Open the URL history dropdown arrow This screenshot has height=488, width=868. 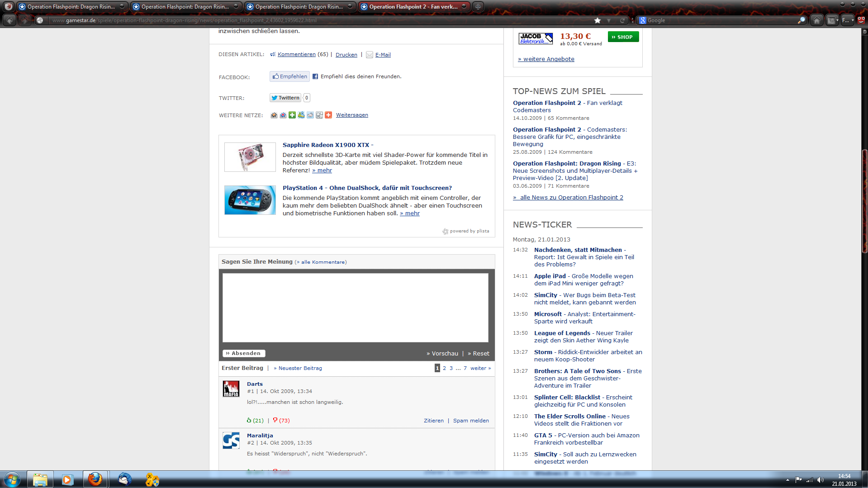pos(609,20)
